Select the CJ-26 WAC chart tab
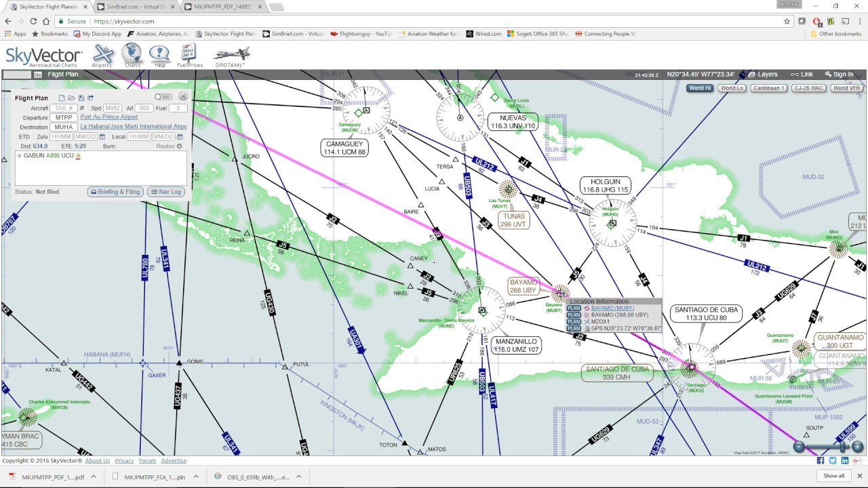868x488 pixels. (x=808, y=88)
